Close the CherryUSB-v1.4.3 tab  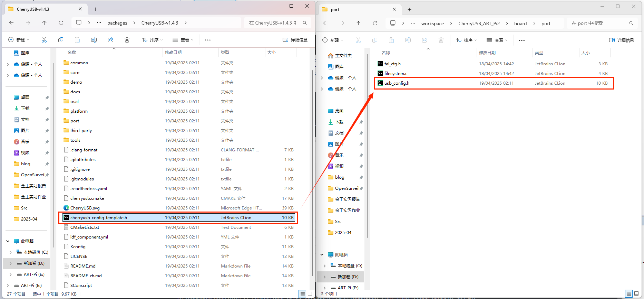coord(80,9)
